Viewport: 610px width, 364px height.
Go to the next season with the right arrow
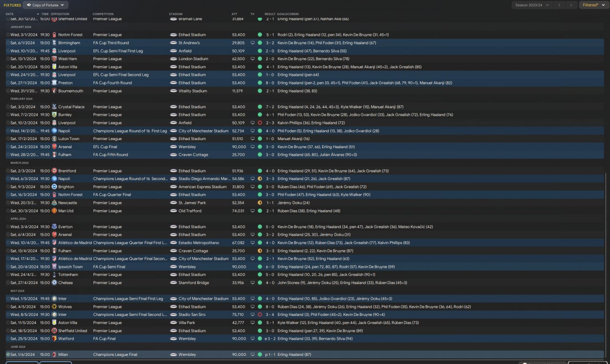click(571, 5)
